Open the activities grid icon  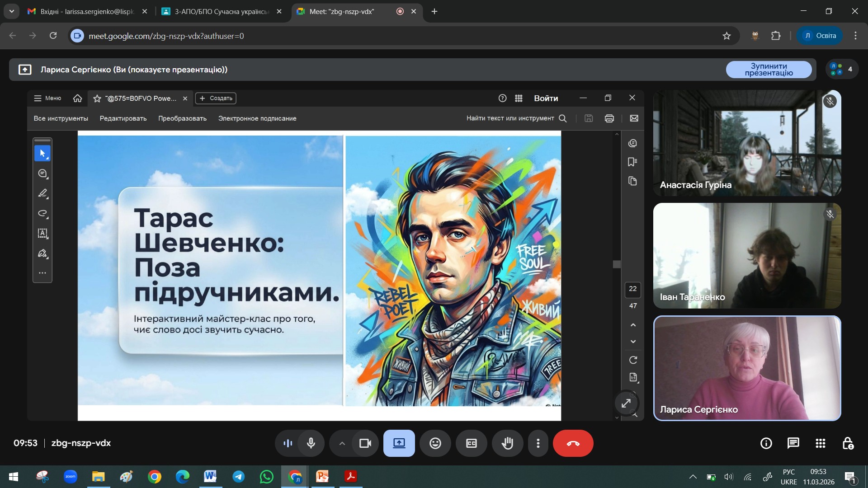click(820, 443)
